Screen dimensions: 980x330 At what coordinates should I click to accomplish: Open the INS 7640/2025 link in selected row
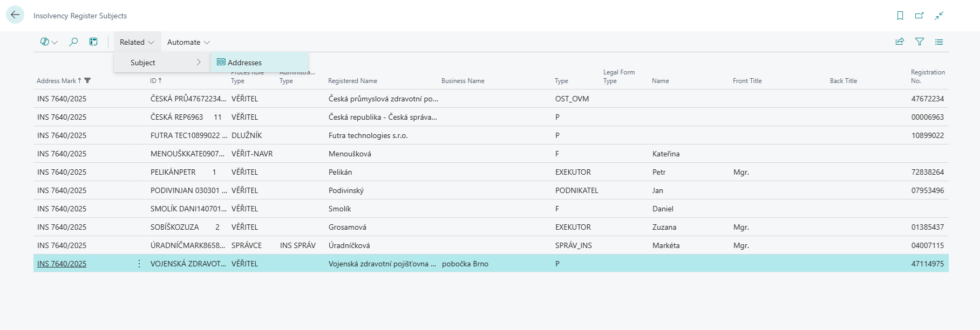click(62, 264)
